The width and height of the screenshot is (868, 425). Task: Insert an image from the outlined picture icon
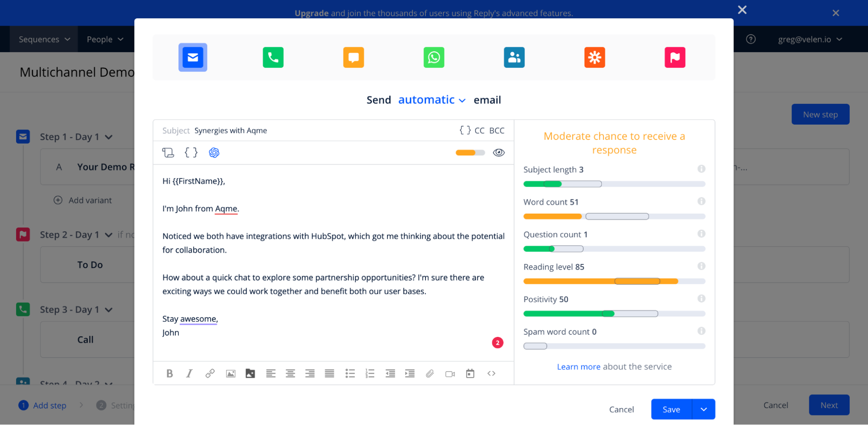tap(231, 373)
